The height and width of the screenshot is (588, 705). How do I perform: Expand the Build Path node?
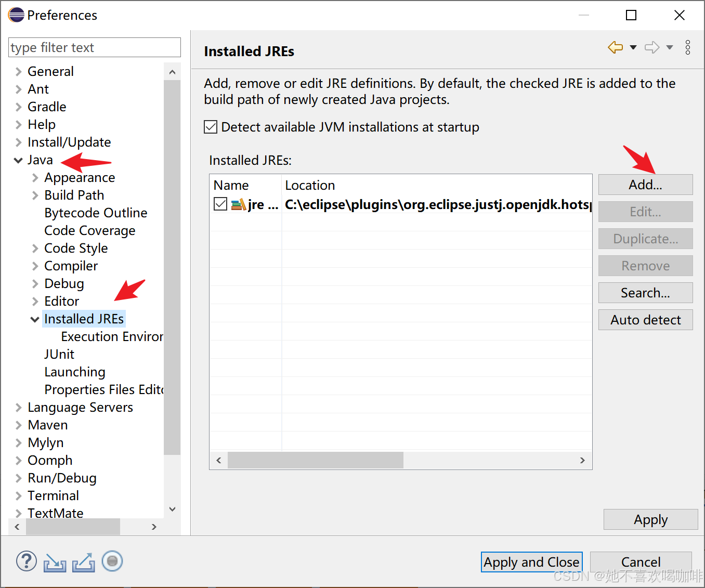click(x=35, y=195)
